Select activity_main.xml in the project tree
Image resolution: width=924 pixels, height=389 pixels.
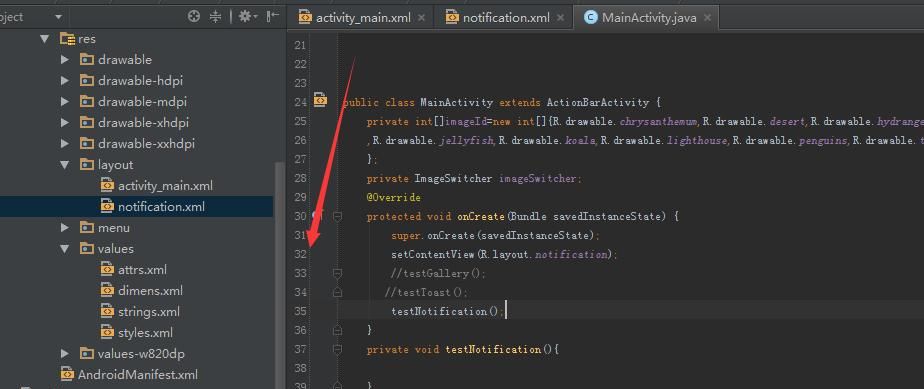click(x=166, y=186)
